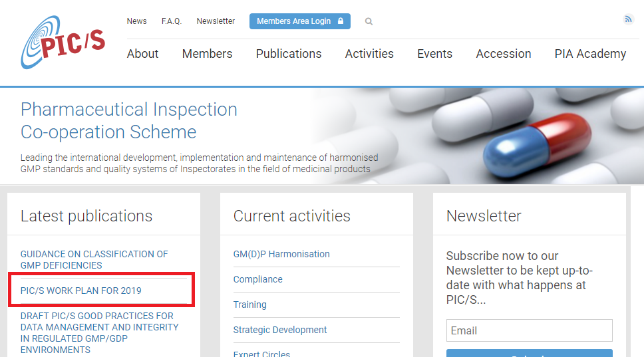Open the News link

tap(137, 21)
